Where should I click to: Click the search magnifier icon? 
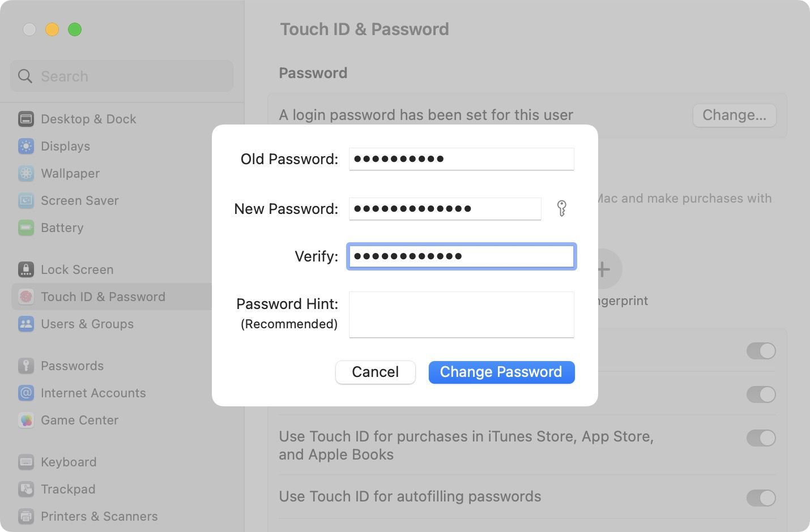tap(25, 76)
